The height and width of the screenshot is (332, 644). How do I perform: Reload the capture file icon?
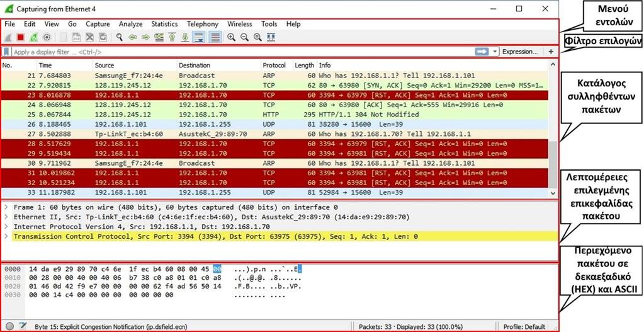pyautogui.click(x=103, y=37)
